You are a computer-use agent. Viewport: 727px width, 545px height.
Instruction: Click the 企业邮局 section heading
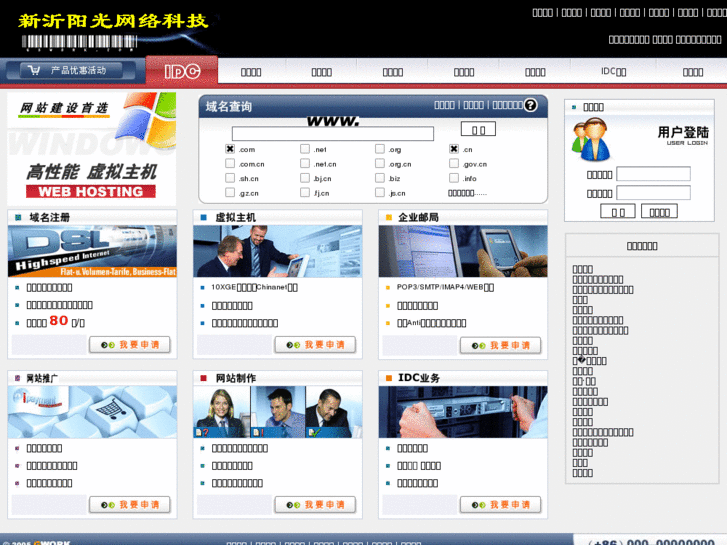tap(418, 217)
